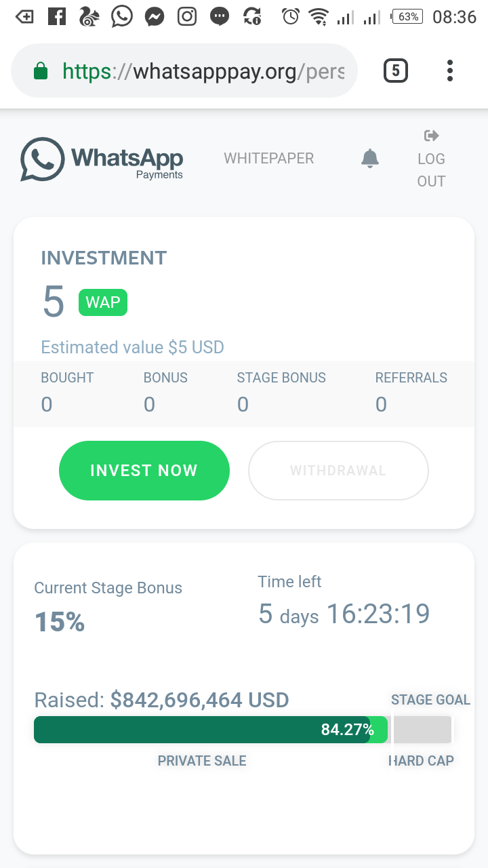Open the notifications bell
Image resolution: width=488 pixels, height=868 pixels.
(x=369, y=159)
